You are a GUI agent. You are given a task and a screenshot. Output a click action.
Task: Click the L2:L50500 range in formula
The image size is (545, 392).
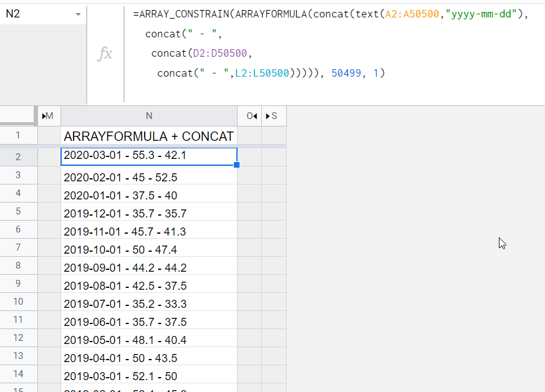(x=262, y=74)
